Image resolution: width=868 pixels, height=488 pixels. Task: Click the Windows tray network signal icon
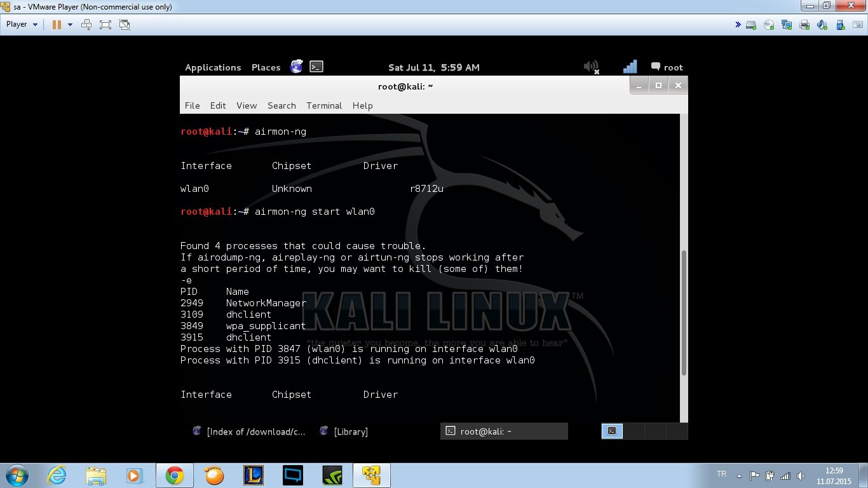click(x=785, y=475)
